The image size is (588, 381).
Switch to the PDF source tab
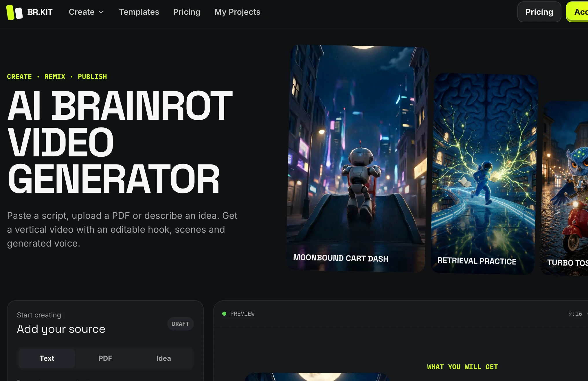(105, 358)
